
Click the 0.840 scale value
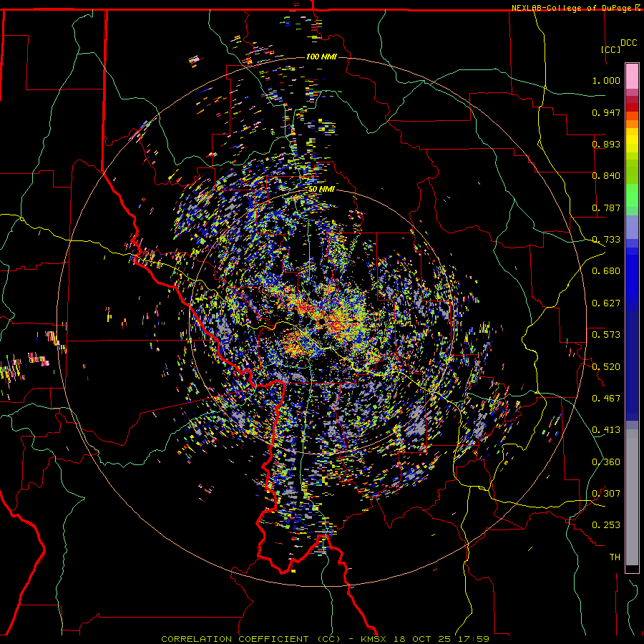pyautogui.click(x=606, y=176)
